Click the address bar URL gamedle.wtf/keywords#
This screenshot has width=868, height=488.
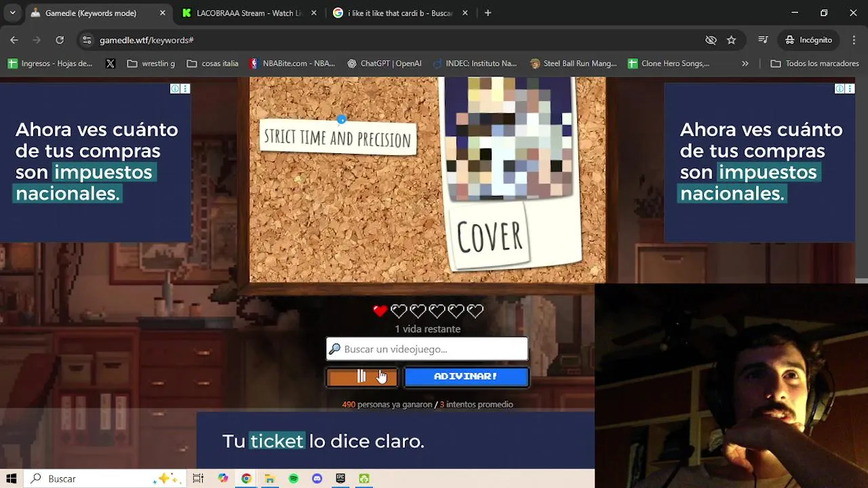[x=146, y=40]
